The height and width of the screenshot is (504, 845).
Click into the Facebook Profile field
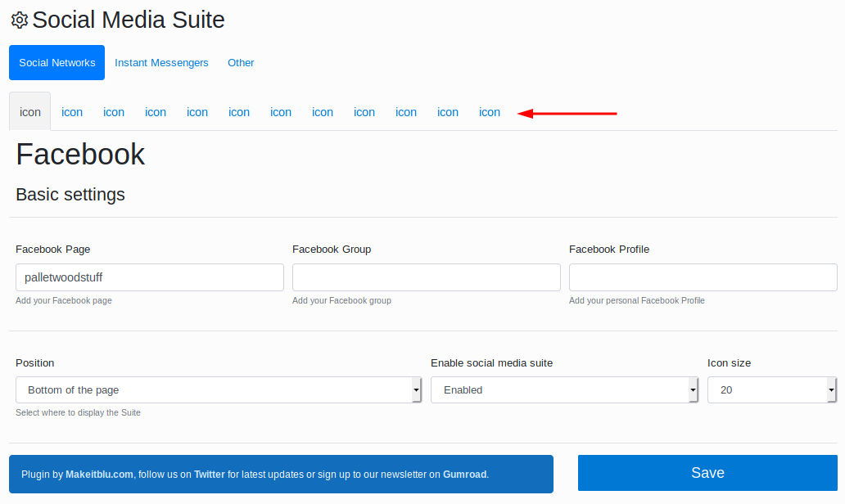coord(703,277)
